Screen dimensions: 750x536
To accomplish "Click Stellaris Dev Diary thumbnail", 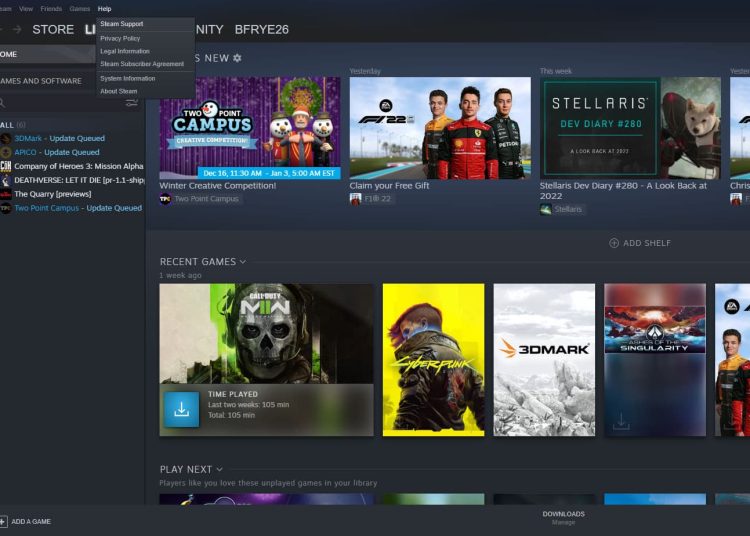I will pos(630,128).
